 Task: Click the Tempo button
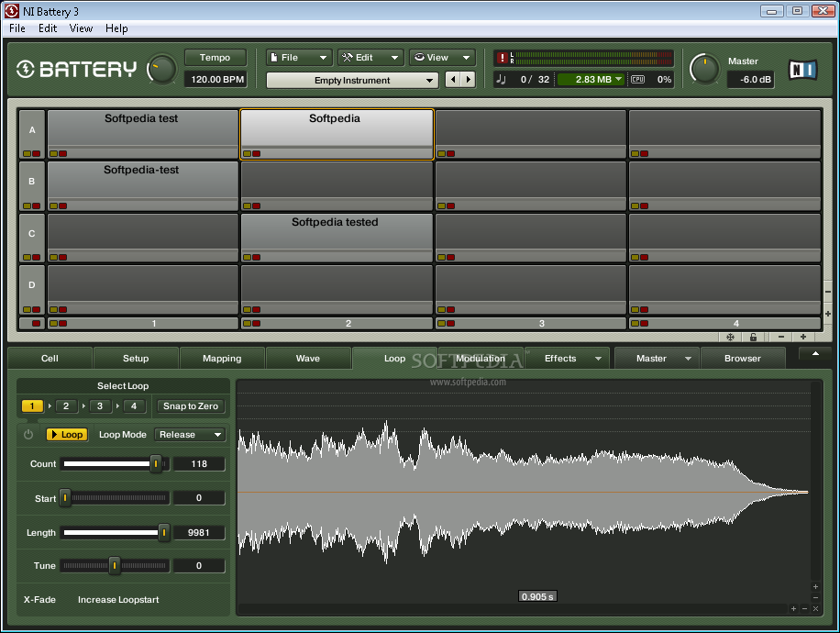tap(215, 58)
